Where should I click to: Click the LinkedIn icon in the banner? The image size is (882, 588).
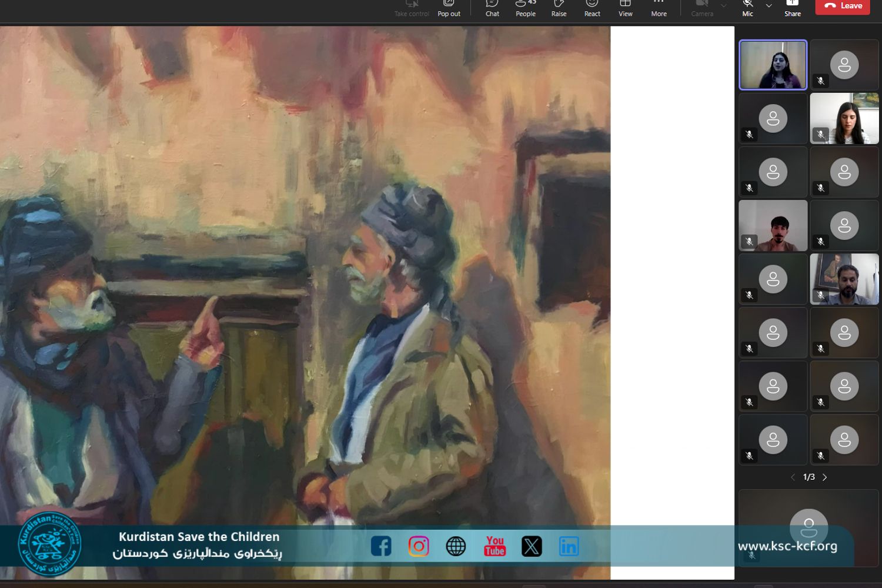pyautogui.click(x=569, y=546)
